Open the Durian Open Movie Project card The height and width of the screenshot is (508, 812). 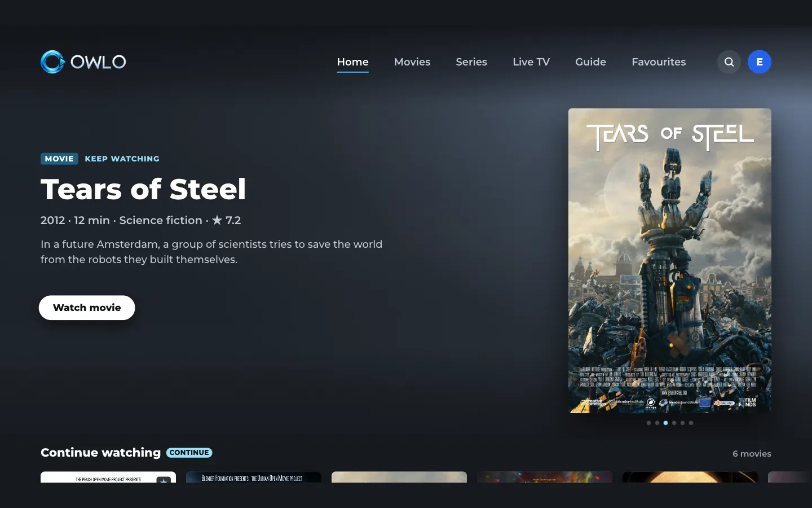point(254,478)
